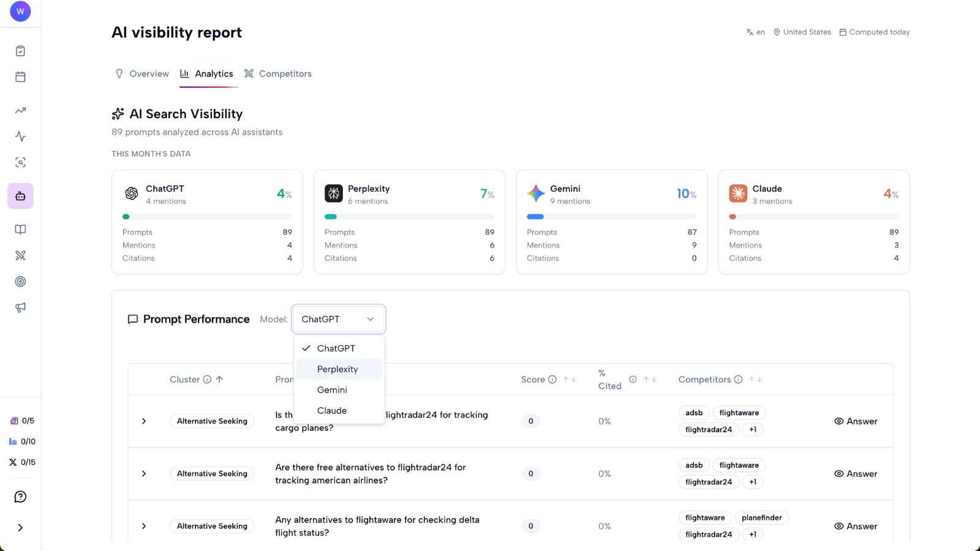This screenshot has height=551, width=980.
Task: Expand the delta flight status row
Action: tap(144, 527)
